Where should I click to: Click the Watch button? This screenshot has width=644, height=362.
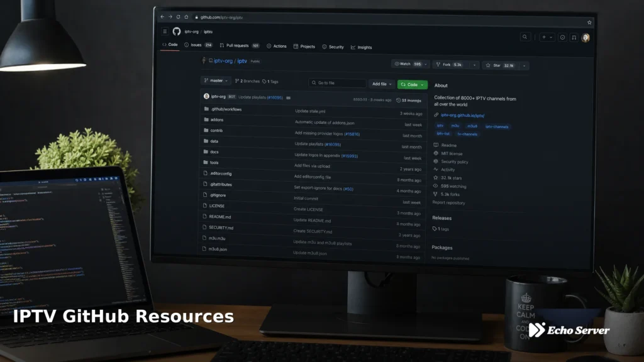[x=408, y=64]
